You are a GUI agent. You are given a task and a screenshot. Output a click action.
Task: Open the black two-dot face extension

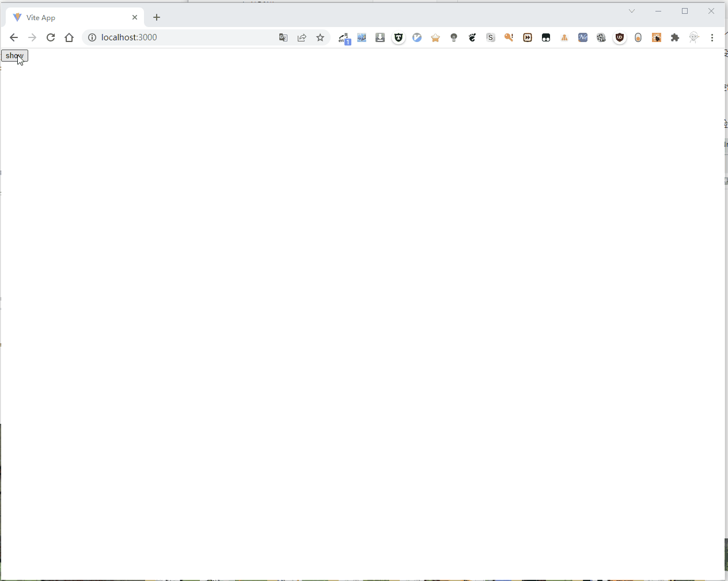tap(546, 37)
